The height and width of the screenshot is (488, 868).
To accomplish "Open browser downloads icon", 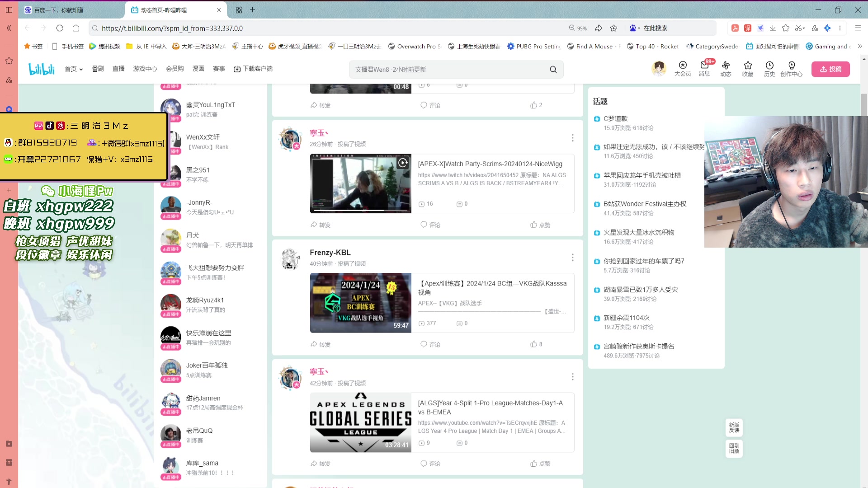I will (x=773, y=28).
